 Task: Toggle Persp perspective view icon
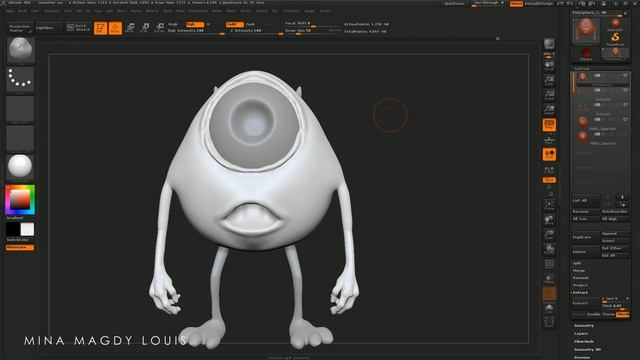[x=549, y=125]
